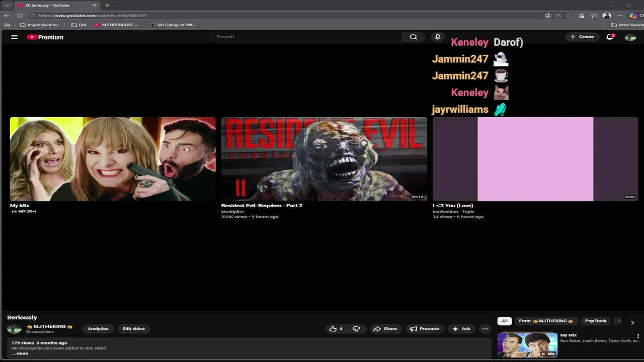The width and height of the screenshot is (644, 362).
Task: Open Job Listings at UW bookmark
Action: (x=173, y=25)
